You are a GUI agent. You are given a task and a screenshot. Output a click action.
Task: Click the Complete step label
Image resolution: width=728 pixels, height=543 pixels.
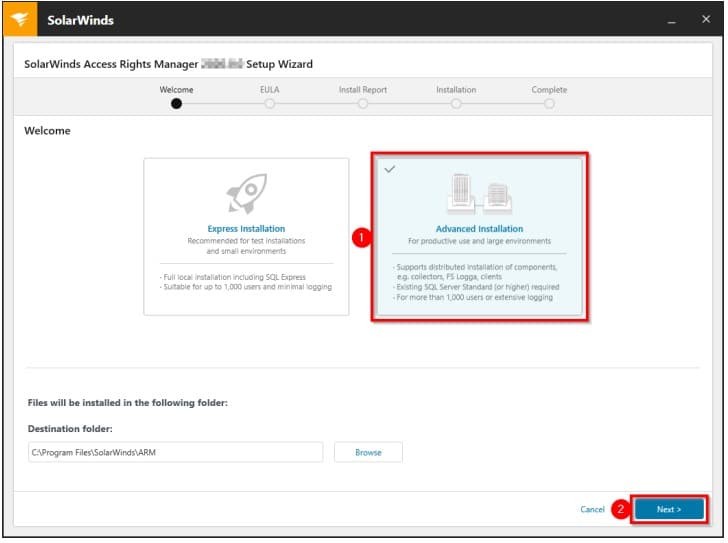(x=549, y=90)
